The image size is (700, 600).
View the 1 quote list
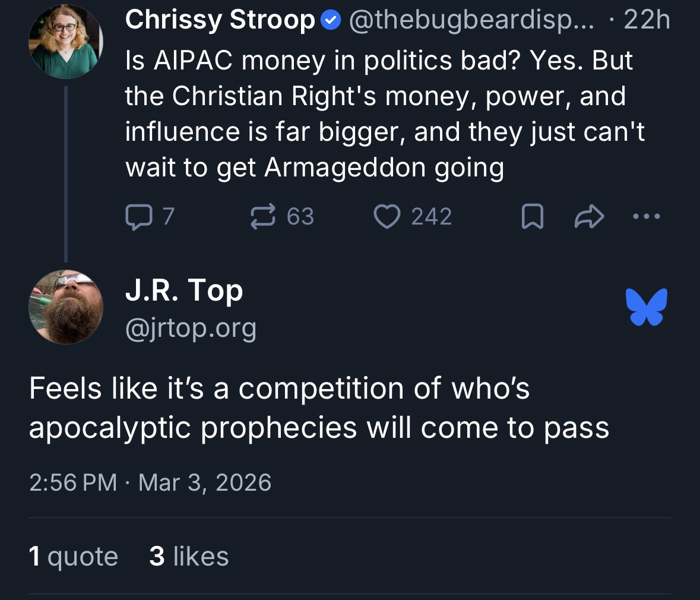(x=73, y=557)
